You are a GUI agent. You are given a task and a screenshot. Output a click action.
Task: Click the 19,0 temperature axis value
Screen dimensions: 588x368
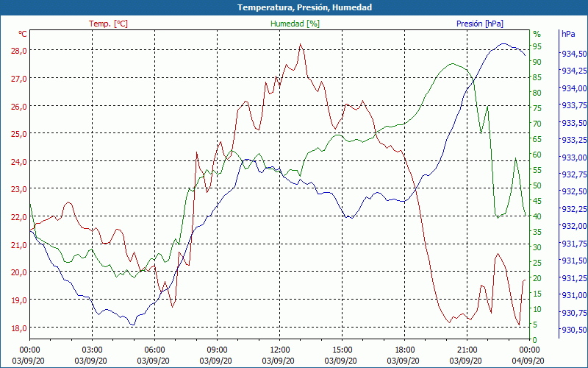[x=19, y=300]
